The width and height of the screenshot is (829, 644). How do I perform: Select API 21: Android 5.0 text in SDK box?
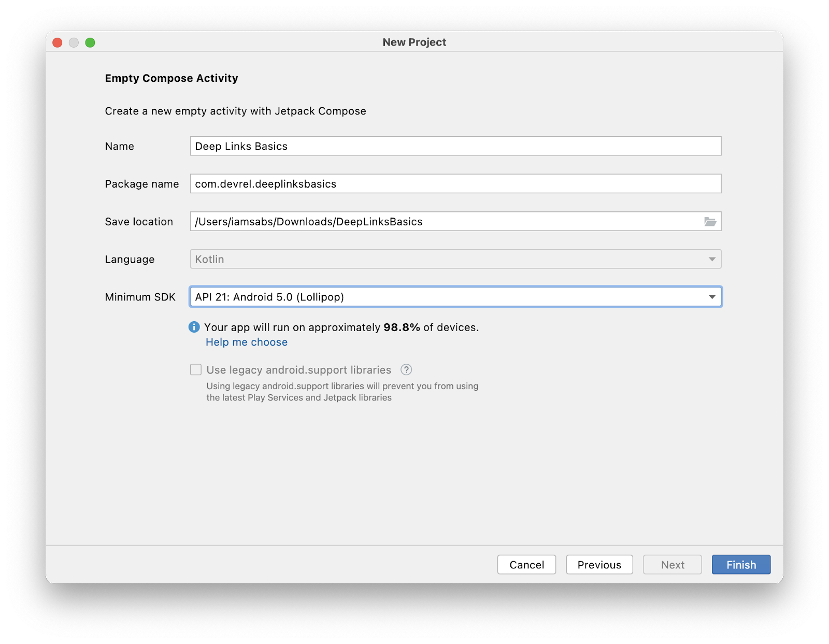click(x=269, y=297)
